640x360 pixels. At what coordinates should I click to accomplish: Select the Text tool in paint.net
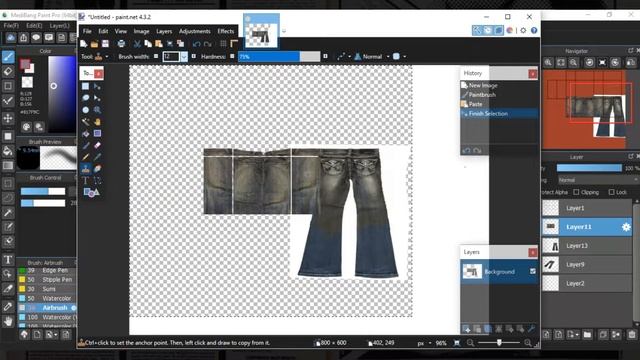[85, 180]
